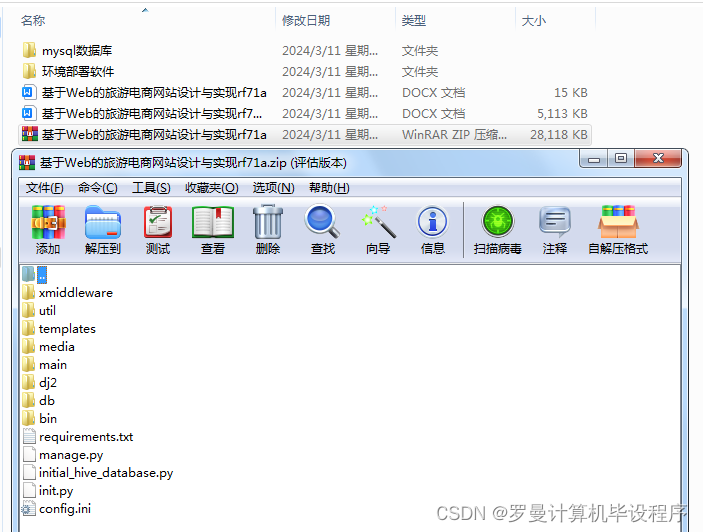
Task: Sort Explorer list by 名称 column
Action: click(x=33, y=21)
